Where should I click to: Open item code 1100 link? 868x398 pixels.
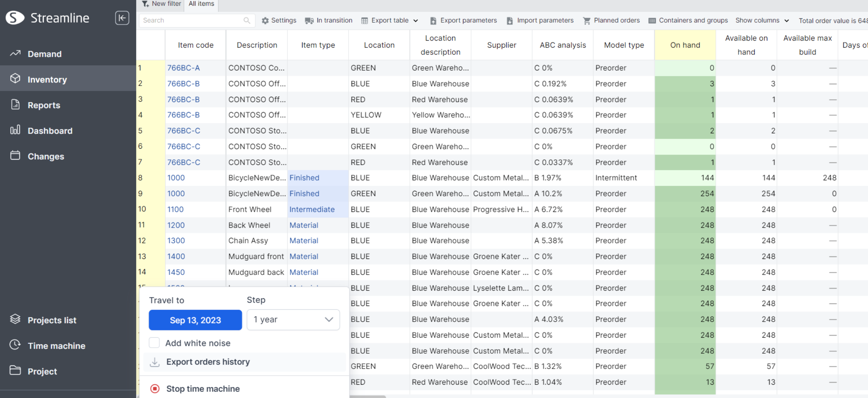175,209
